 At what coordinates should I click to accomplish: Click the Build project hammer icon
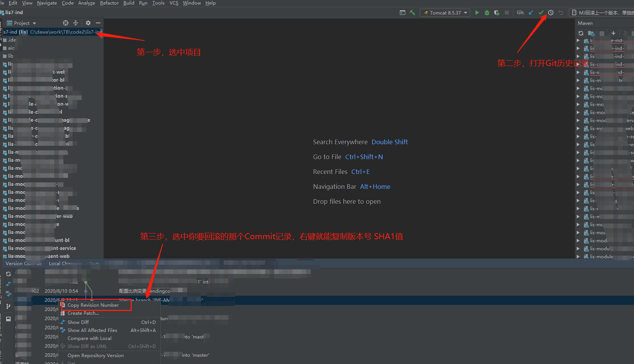tap(412, 13)
